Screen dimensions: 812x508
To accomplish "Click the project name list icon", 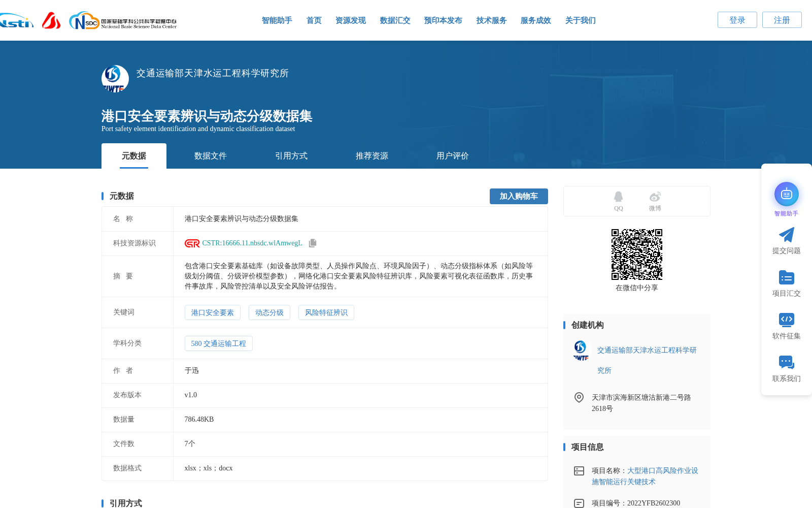I will (x=579, y=471).
